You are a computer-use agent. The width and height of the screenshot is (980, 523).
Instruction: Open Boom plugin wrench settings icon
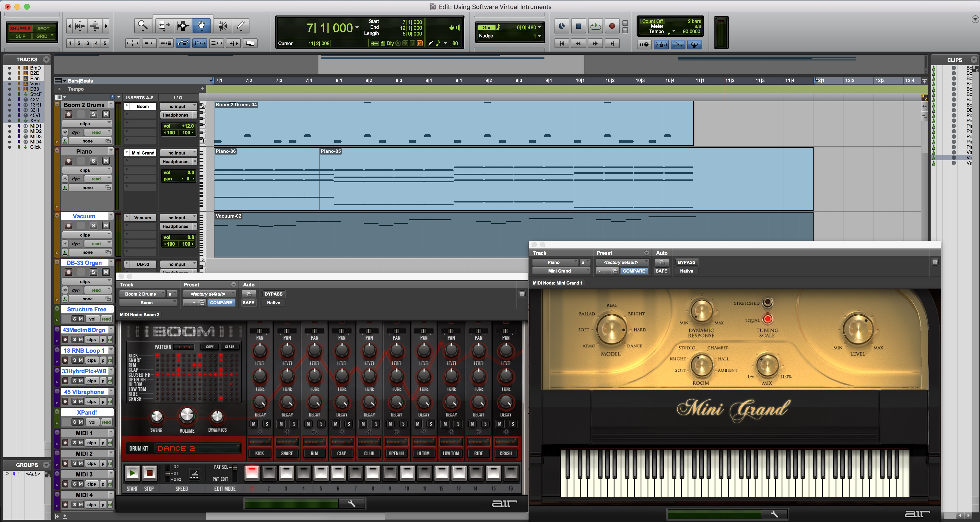pyautogui.click(x=352, y=504)
